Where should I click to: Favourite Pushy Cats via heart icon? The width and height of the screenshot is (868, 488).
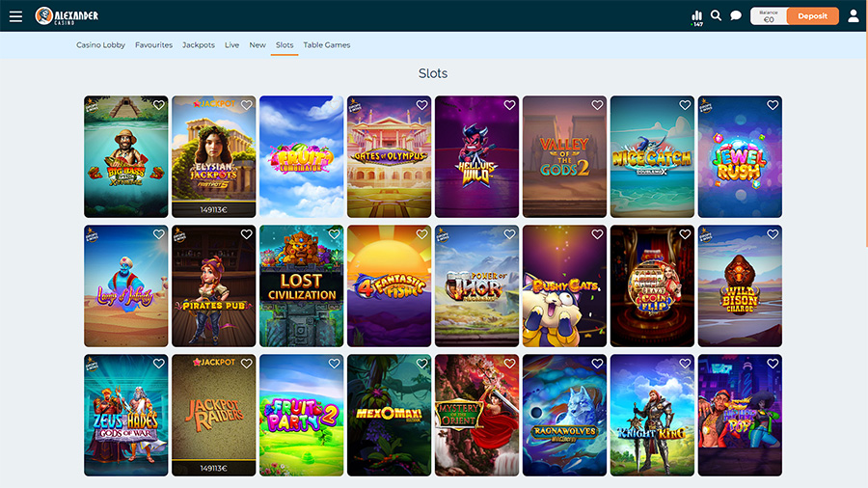pyautogui.click(x=597, y=234)
